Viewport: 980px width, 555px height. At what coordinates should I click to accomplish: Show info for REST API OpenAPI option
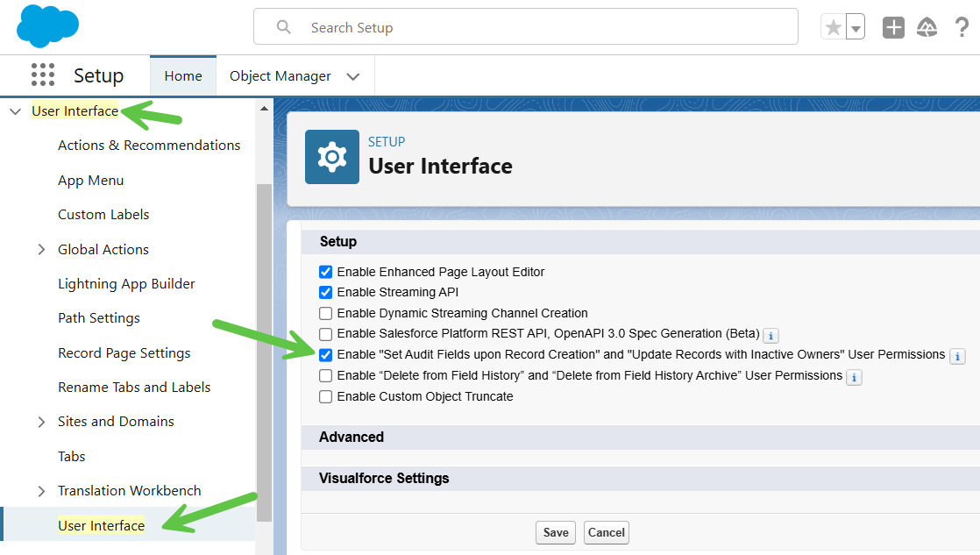(771, 336)
